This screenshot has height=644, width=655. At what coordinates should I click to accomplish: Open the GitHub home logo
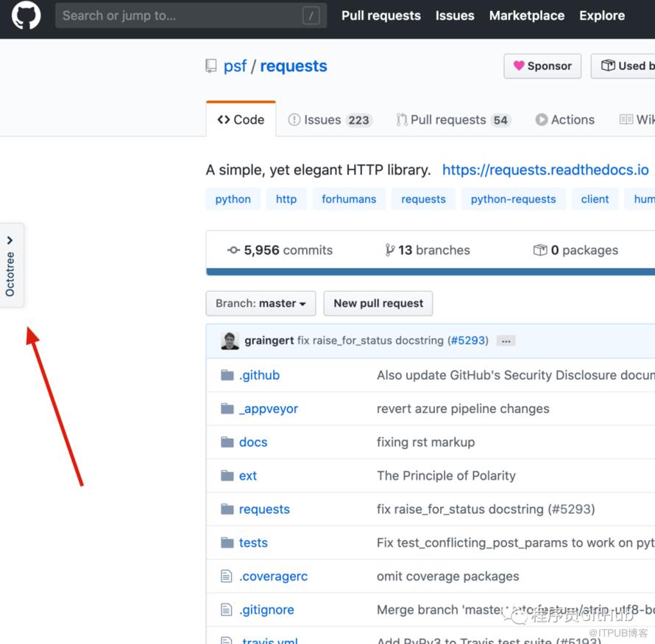[26, 15]
